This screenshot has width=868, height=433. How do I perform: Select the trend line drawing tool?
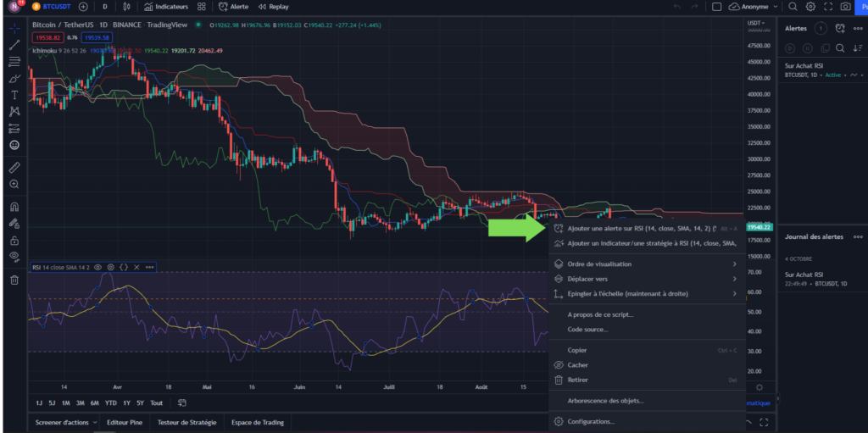pos(14,45)
